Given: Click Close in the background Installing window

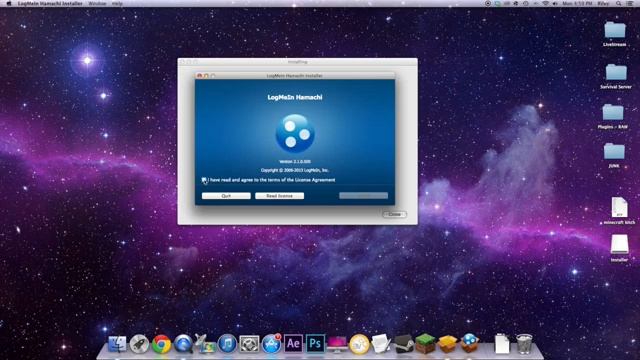Looking at the screenshot, I should click(x=394, y=214).
